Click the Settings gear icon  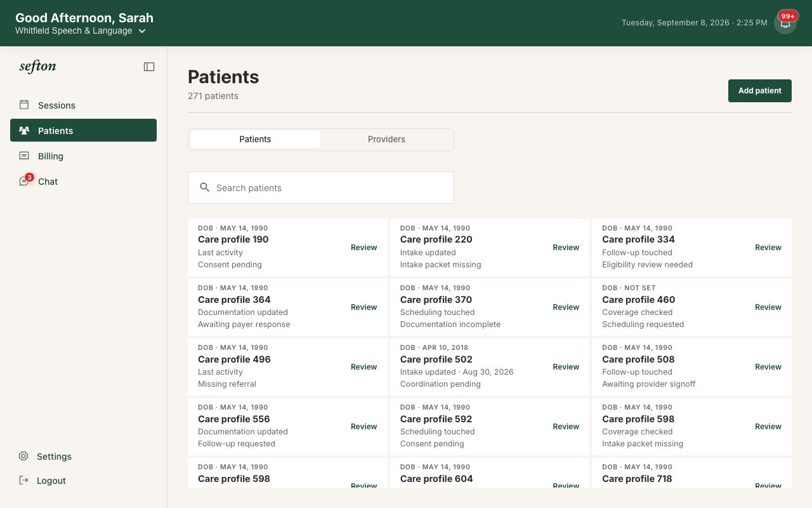(23, 456)
